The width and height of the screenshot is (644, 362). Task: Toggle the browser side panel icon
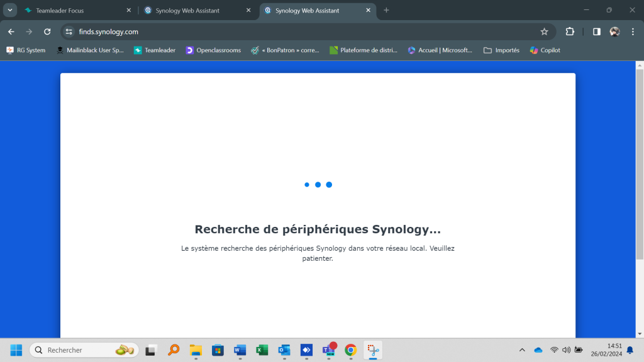pos(596,31)
